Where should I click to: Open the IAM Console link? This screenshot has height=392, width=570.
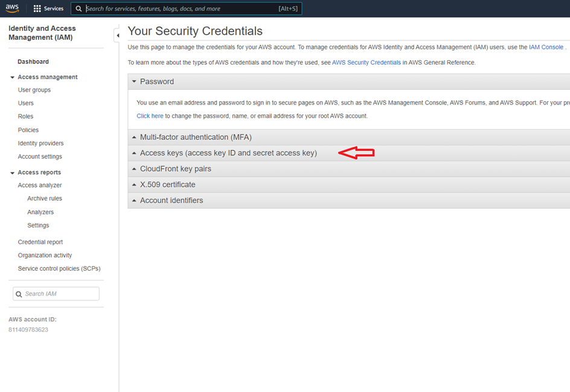[x=546, y=47]
